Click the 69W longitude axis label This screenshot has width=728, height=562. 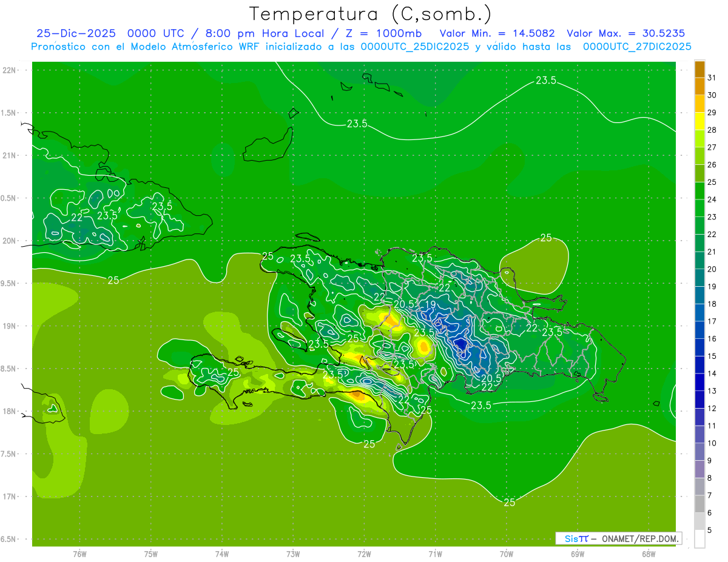(x=578, y=554)
